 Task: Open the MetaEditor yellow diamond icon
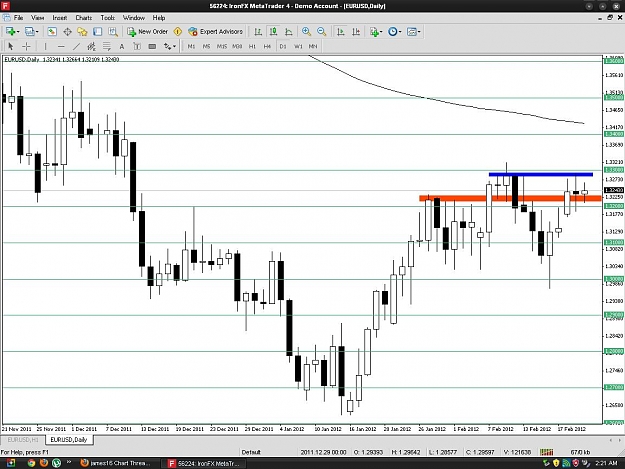[x=178, y=31]
